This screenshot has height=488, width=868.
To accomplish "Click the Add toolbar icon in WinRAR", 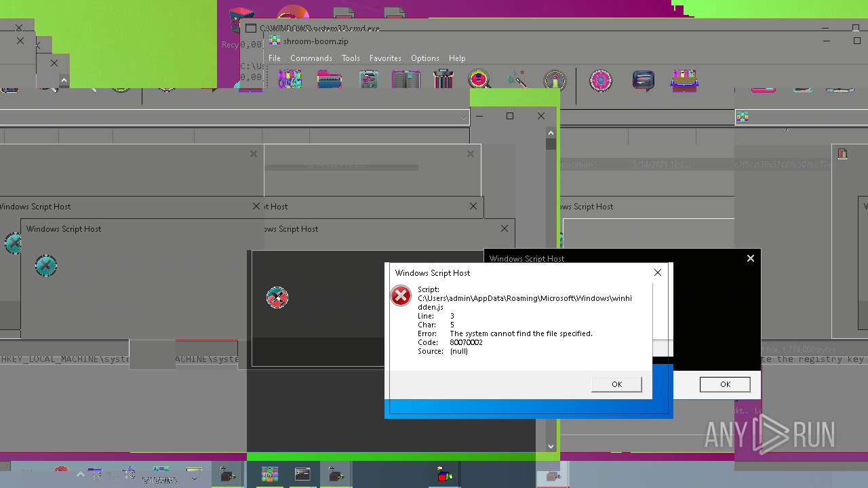I will (x=290, y=80).
